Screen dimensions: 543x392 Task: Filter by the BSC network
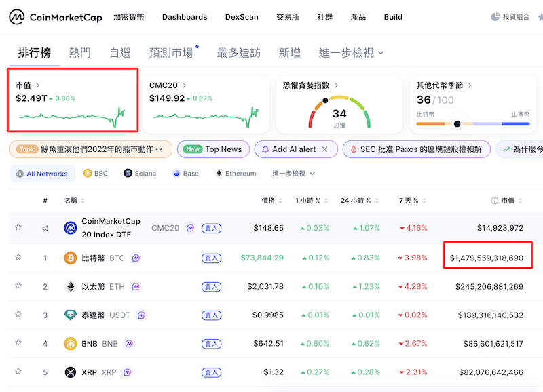(x=96, y=174)
